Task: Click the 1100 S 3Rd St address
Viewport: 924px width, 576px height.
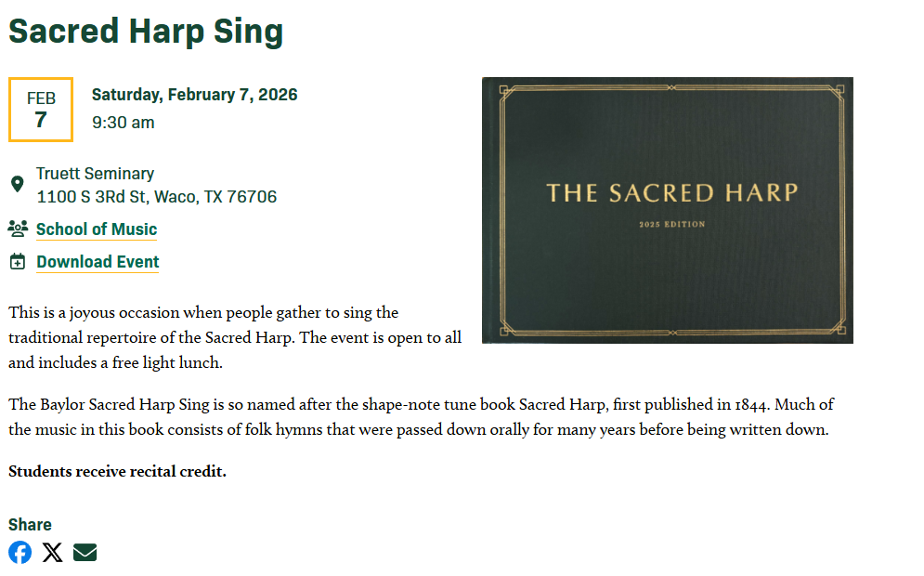Action: tap(156, 197)
